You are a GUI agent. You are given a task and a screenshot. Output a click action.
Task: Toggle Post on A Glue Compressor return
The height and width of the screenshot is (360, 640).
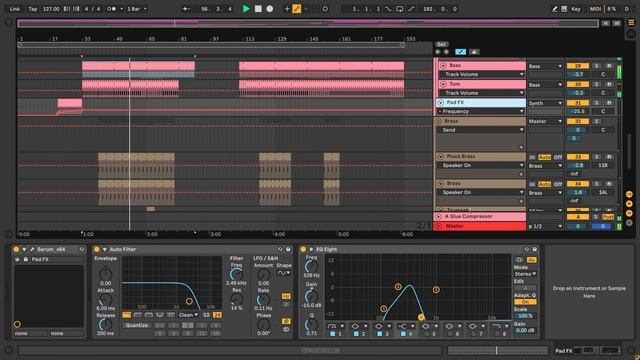(x=608, y=217)
